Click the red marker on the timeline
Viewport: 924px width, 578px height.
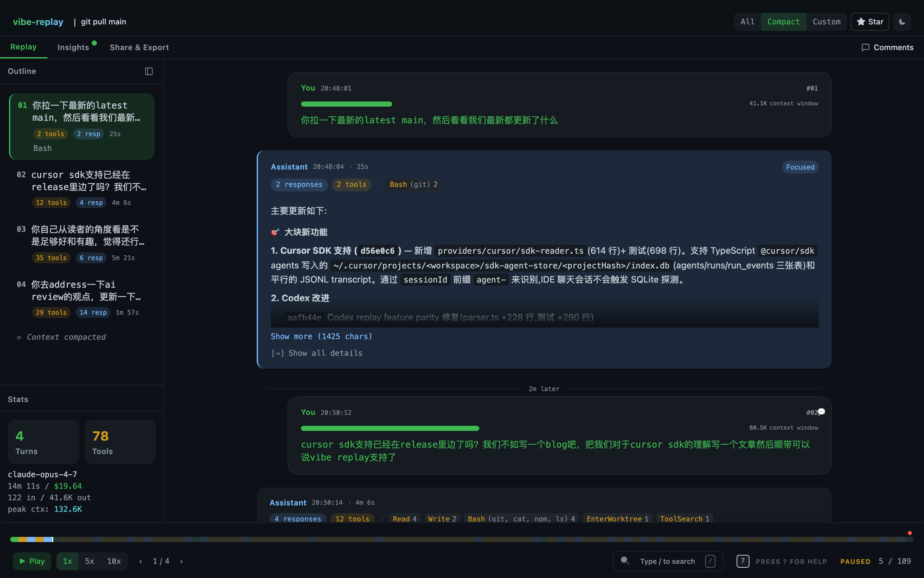tap(910, 533)
